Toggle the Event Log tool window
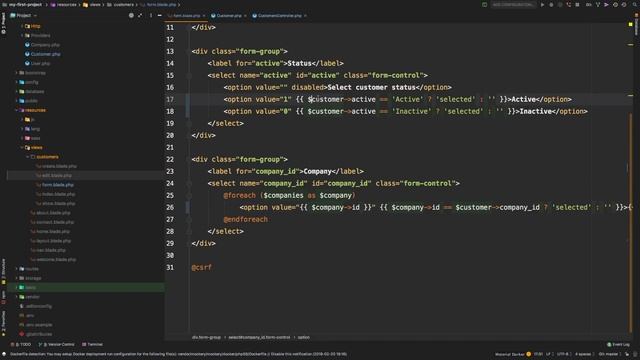 point(618,344)
